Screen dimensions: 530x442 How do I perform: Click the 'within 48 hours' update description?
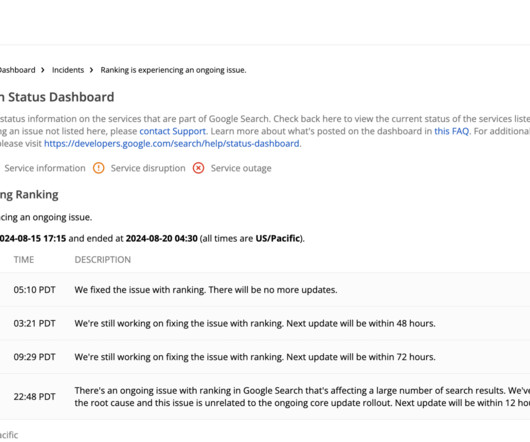(255, 323)
